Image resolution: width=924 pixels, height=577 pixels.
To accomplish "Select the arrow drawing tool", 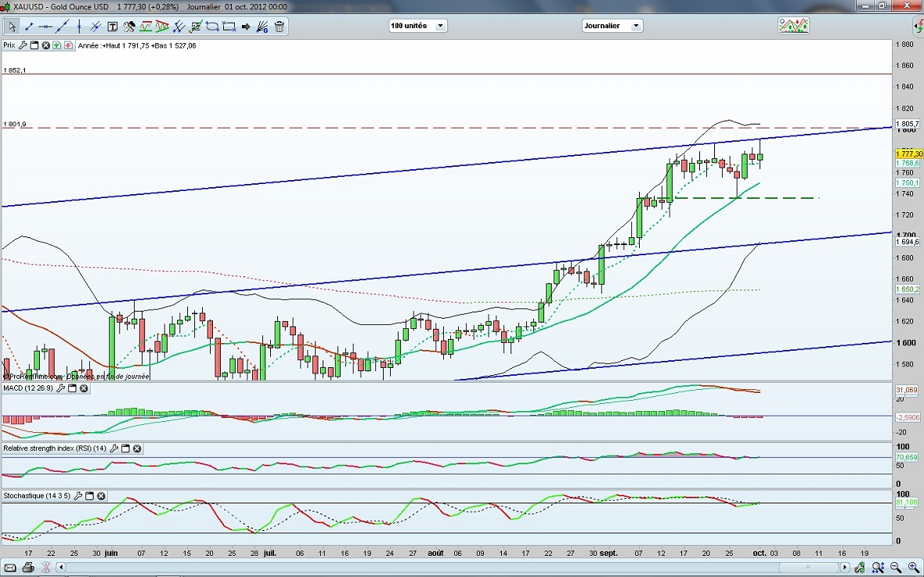I will [x=246, y=27].
